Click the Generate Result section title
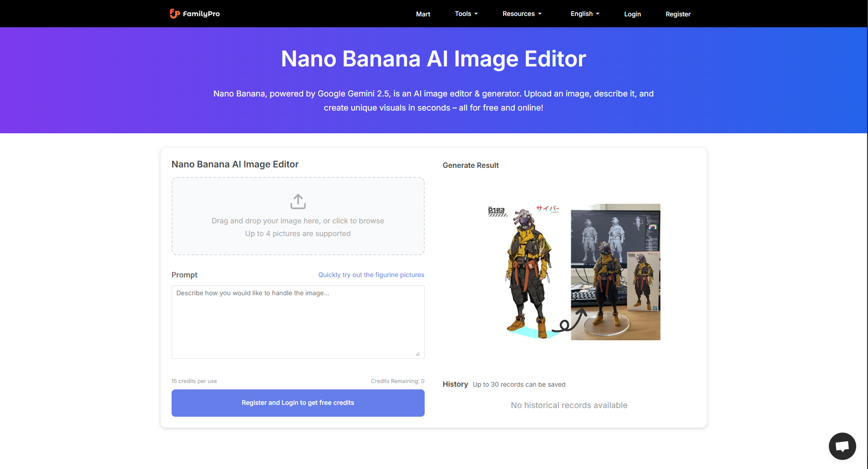This screenshot has height=469, width=868. tap(471, 165)
